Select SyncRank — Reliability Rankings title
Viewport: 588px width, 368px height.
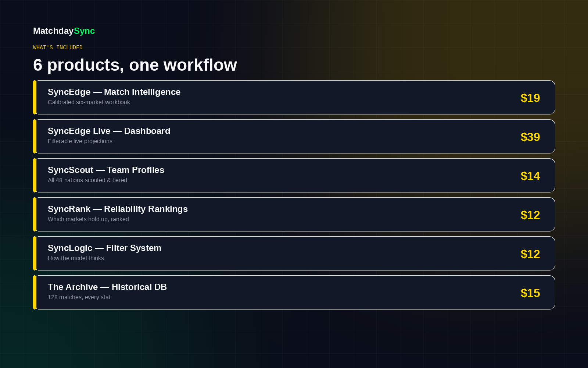118,209
